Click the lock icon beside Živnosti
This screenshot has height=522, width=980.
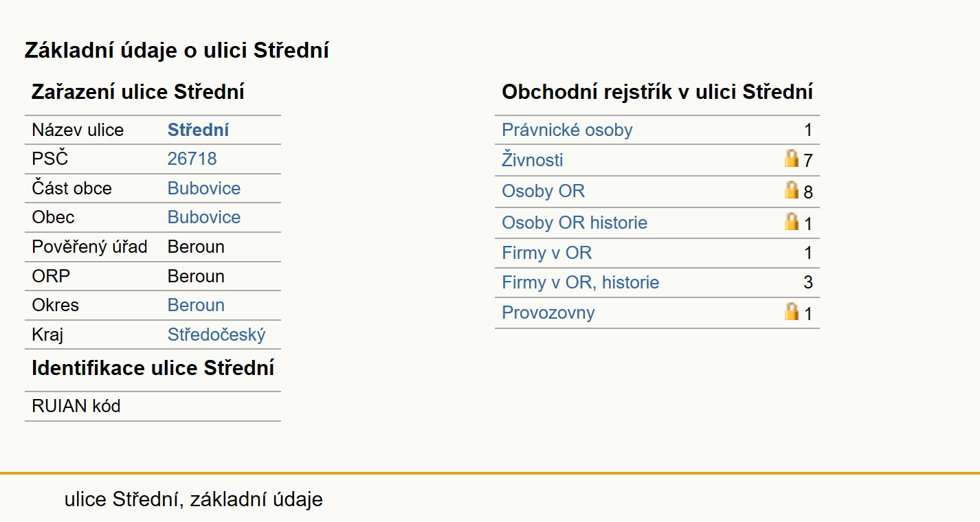(792, 159)
